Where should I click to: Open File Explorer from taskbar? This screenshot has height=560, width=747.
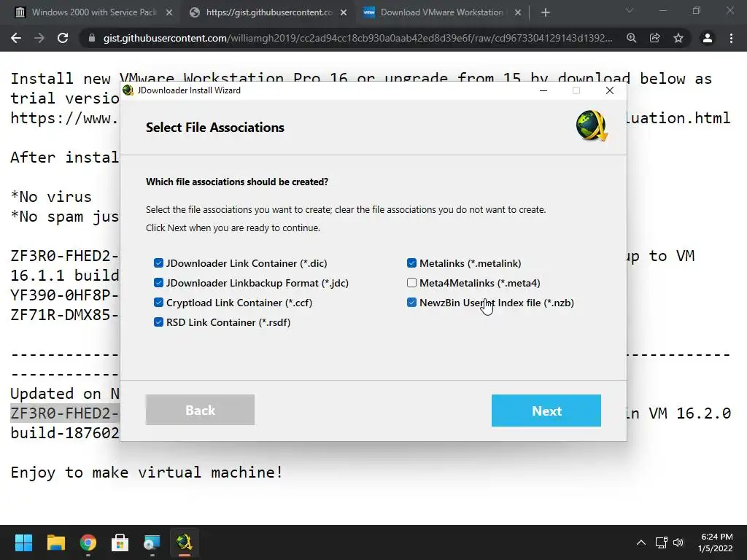[x=55, y=542]
